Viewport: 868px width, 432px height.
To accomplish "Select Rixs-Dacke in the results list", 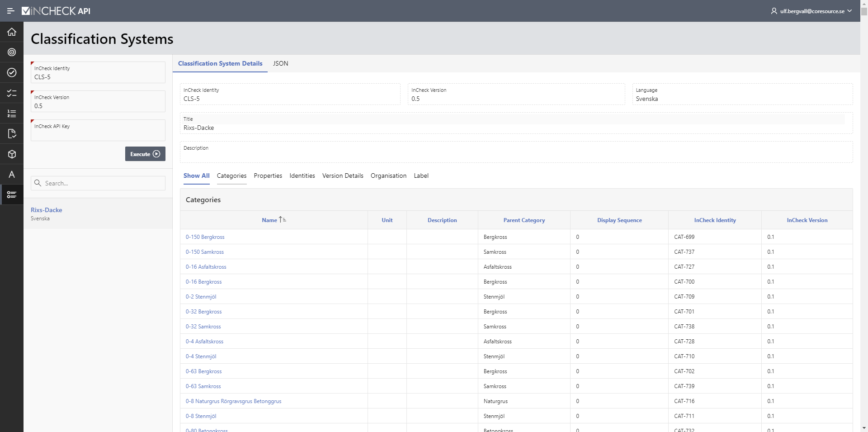I will point(47,210).
